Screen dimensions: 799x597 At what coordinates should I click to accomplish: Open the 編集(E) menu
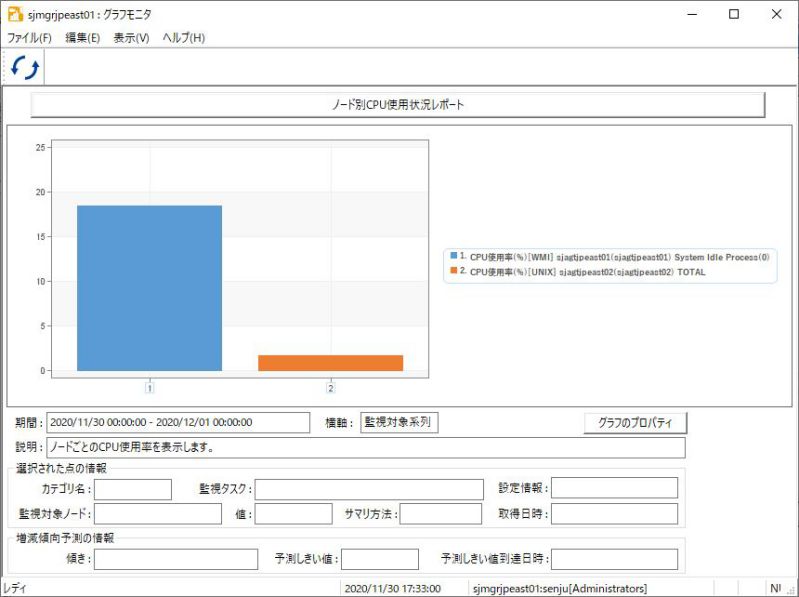click(x=83, y=38)
